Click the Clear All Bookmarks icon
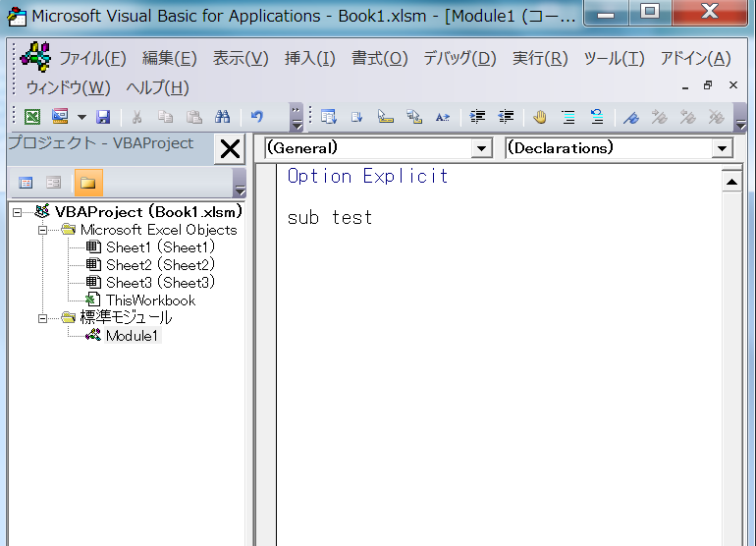 (716, 117)
